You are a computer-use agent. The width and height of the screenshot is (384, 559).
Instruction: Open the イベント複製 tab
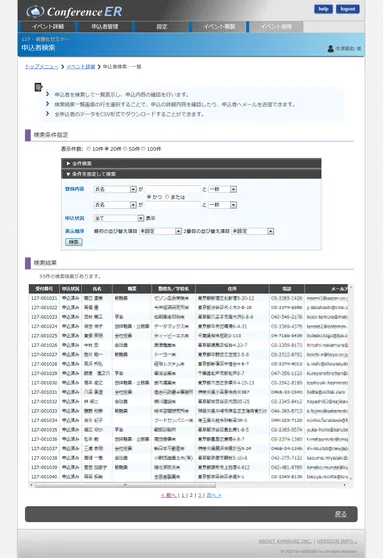click(x=219, y=26)
